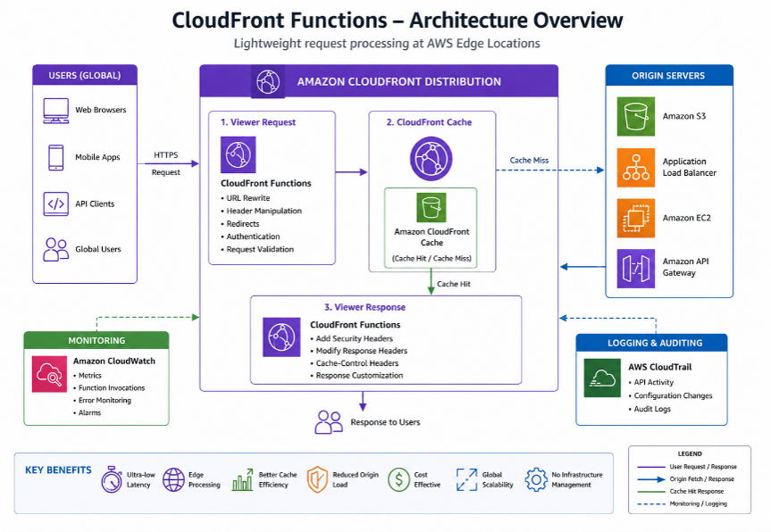Click the AMAZON CLOUDFRONT DISTRIBUTION title
The width and height of the screenshot is (771, 532).
click(x=398, y=81)
